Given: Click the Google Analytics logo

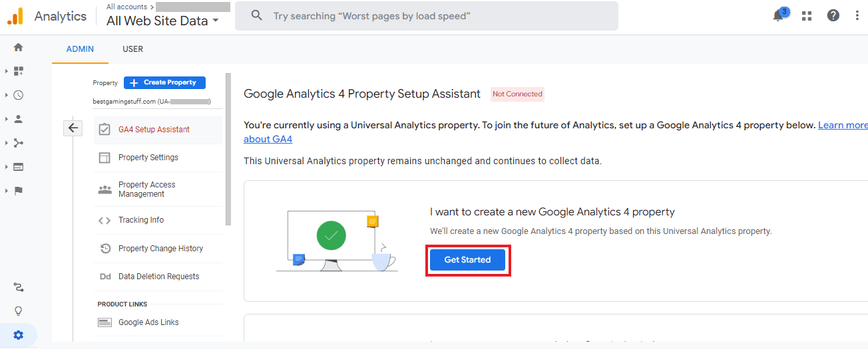Looking at the screenshot, I should pos(15,17).
